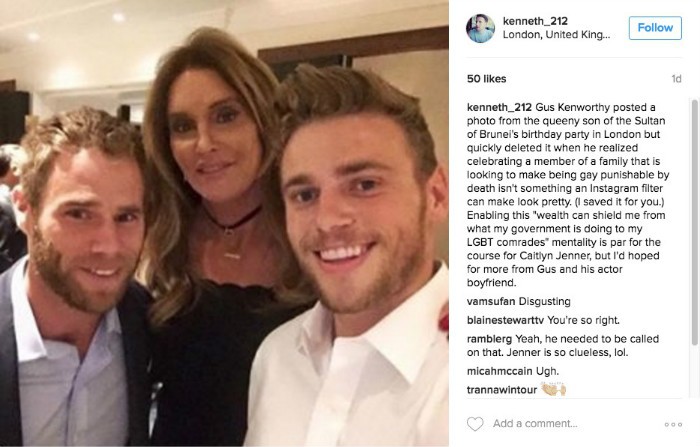Open the London, United Kingdom location link
This screenshot has width=700, height=447.
point(556,35)
